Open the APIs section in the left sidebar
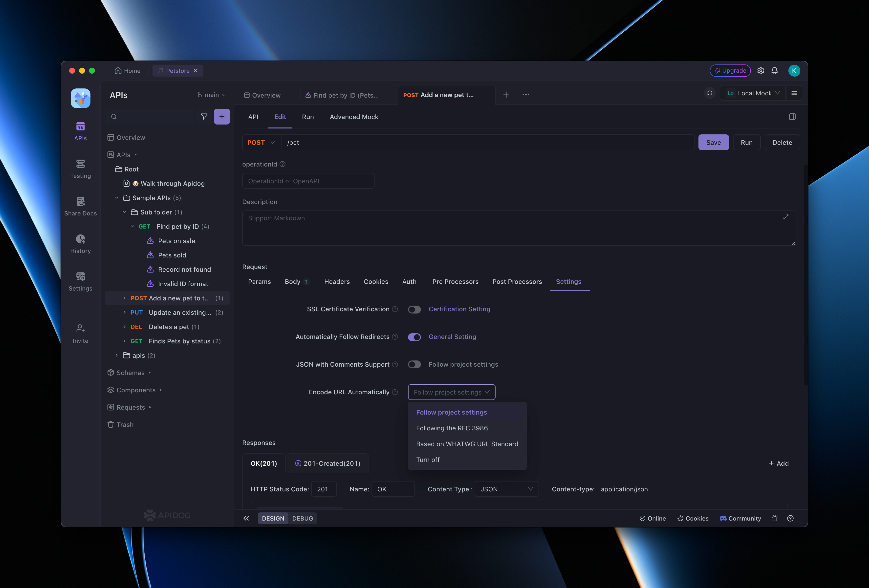Screen dimensions: 869x588 (80, 132)
